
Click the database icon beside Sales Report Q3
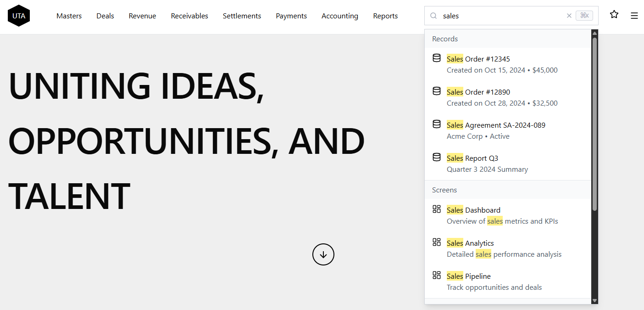tap(436, 157)
